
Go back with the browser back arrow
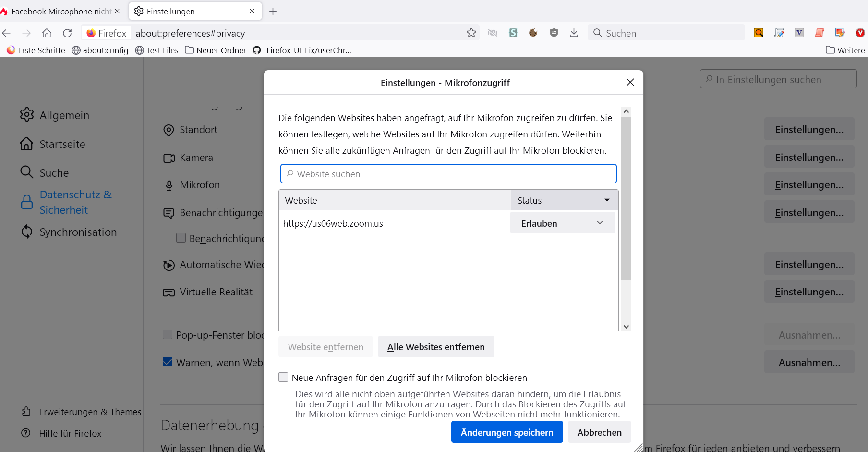(6, 33)
